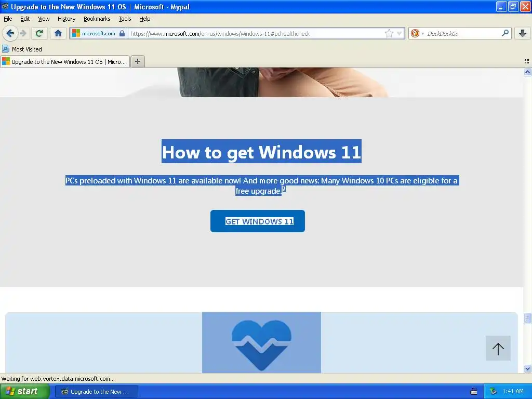Go back using the Back arrow button
Image resolution: width=532 pixels, height=399 pixels.
pyautogui.click(x=10, y=33)
